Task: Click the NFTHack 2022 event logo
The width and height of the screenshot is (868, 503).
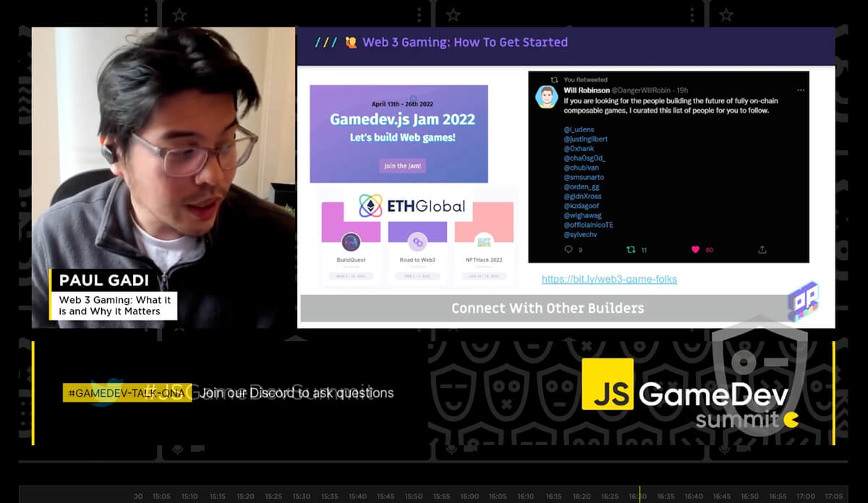Action: (x=484, y=242)
